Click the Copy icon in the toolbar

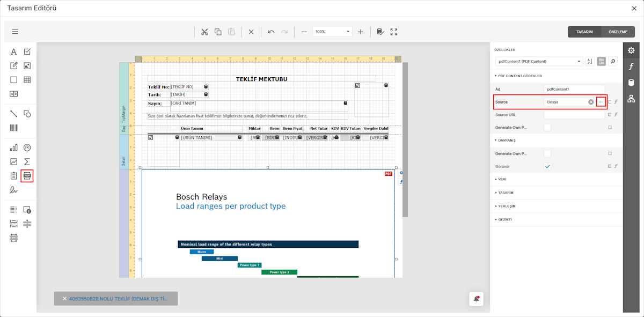(218, 32)
